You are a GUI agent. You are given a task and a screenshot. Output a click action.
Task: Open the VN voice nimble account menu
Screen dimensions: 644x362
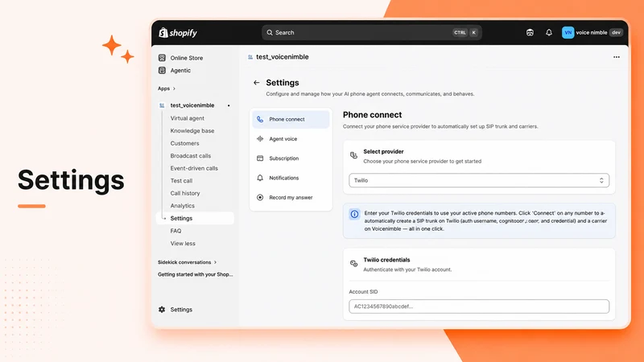[x=592, y=32]
